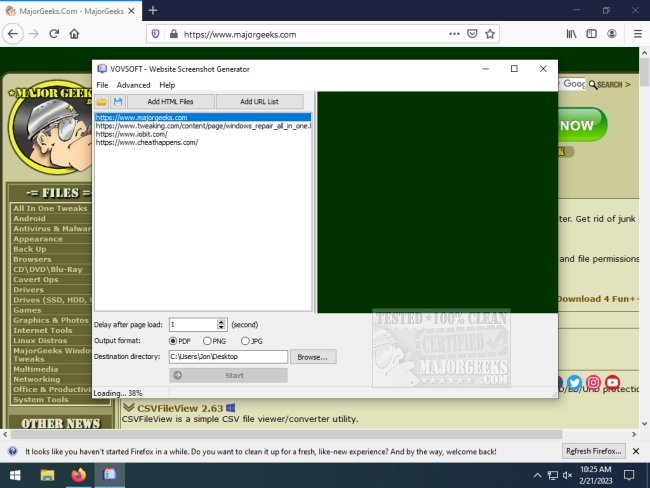Open Windows Start menu
The image size is (650, 488).
tap(15, 476)
